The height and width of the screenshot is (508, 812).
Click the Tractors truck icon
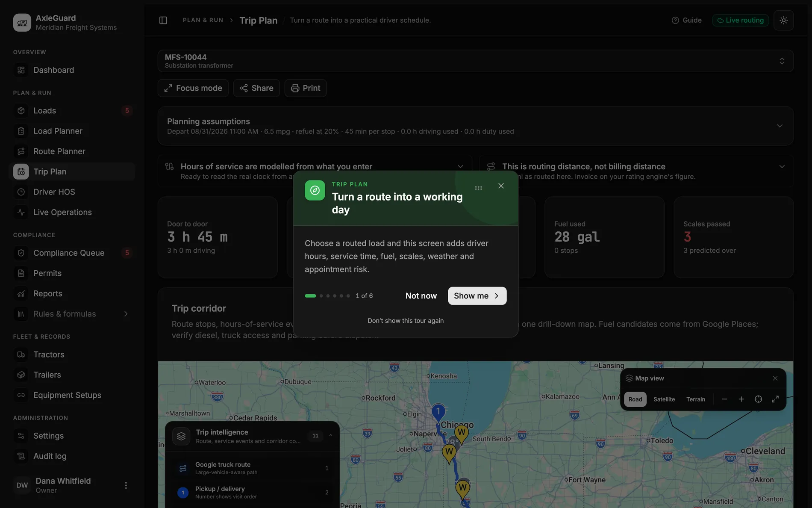[21, 354]
